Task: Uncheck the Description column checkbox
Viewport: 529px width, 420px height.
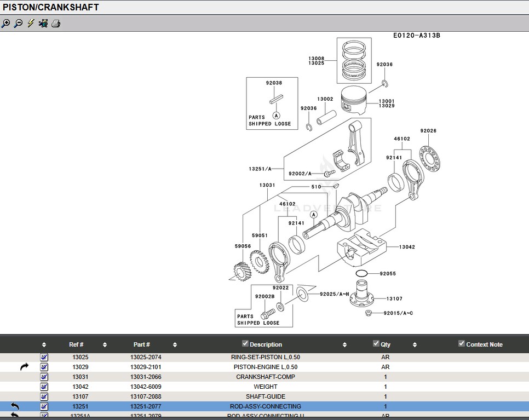Action: point(245,343)
